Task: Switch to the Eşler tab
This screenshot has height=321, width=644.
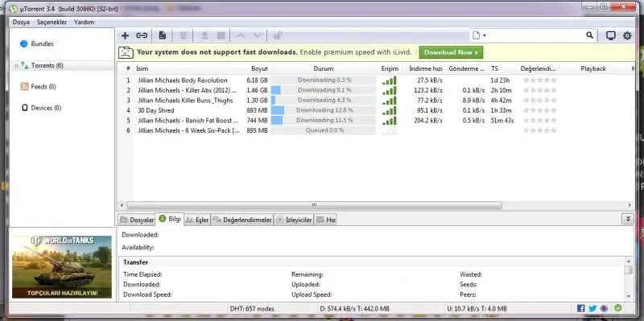Action: pos(197,220)
